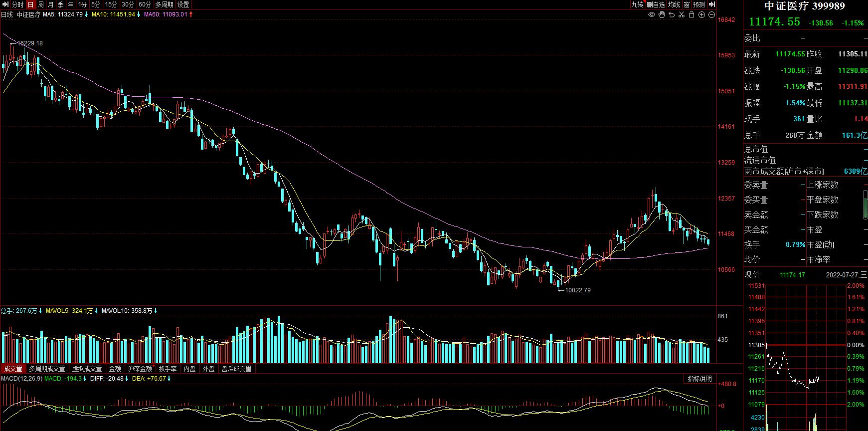
Task: Select the hand pan tool
Action: tap(662, 15)
